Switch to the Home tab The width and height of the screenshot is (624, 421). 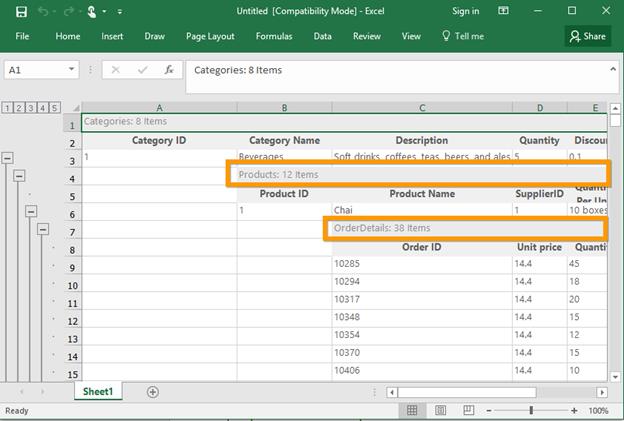[68, 36]
